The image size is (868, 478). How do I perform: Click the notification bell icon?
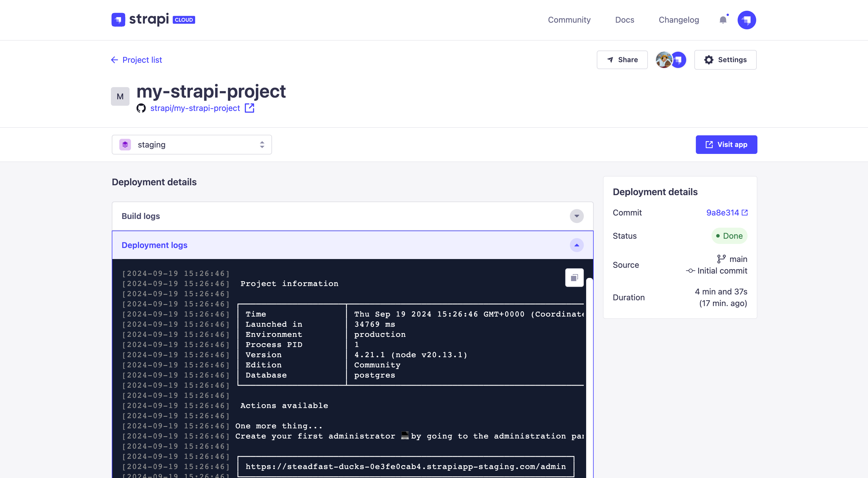(x=723, y=20)
